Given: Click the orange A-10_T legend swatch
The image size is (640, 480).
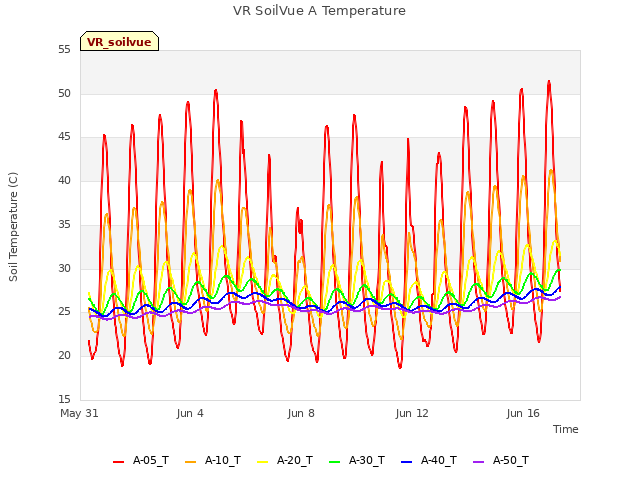Looking at the screenshot, I should pyautogui.click(x=190, y=462).
